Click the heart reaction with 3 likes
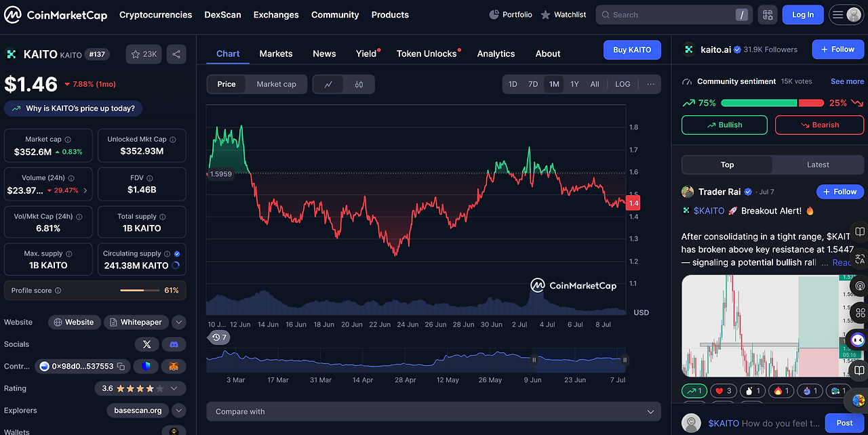 pos(724,391)
